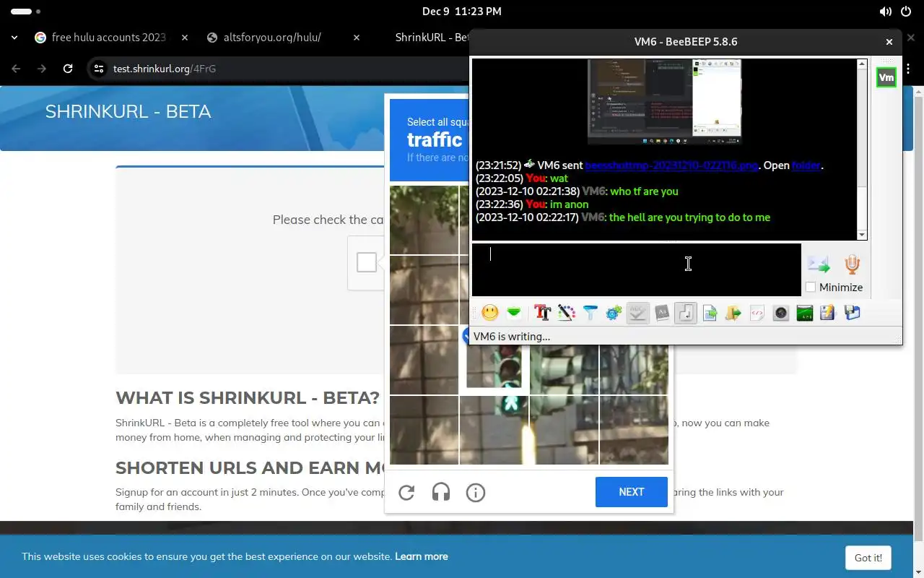Toggle the spell checking icon in BeeBEEP

pyautogui.click(x=638, y=312)
